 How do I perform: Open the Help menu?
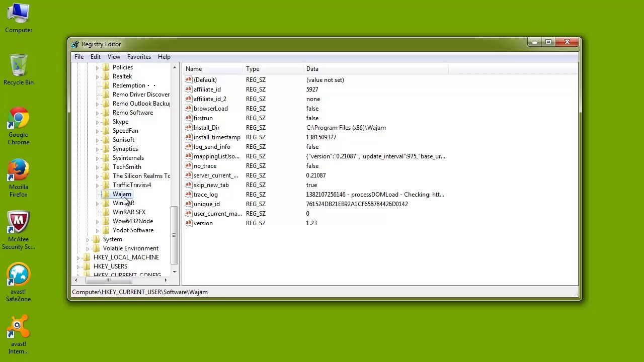pos(164,57)
